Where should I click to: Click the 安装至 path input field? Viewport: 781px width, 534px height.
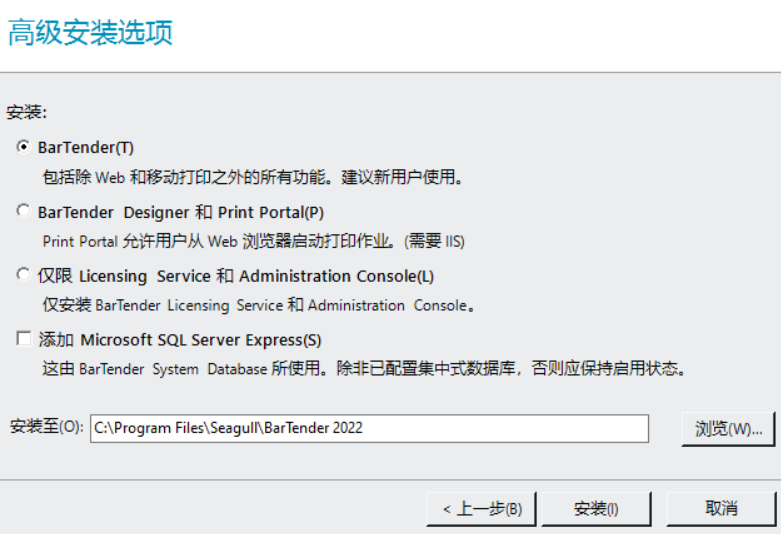coord(369,428)
